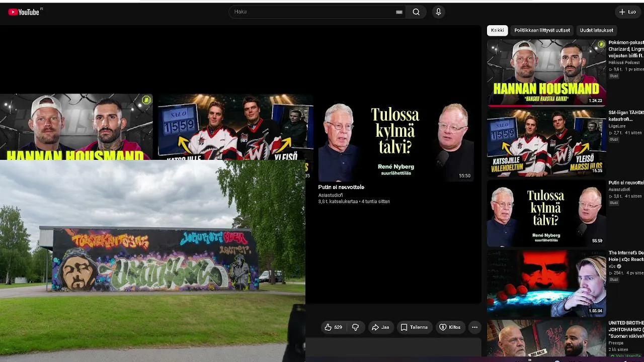
Task: Open LiigaLore channel name in sidebar
Action: (x=617, y=126)
